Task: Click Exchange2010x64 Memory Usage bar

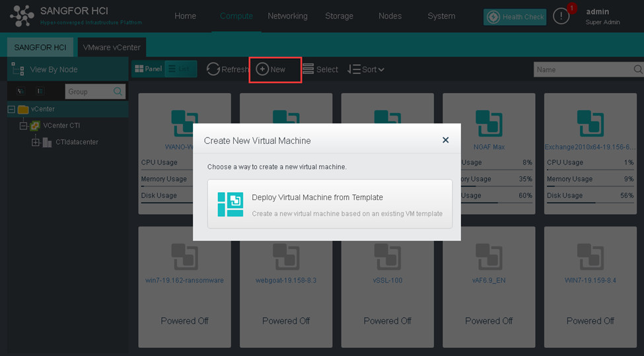Action: tap(590, 186)
